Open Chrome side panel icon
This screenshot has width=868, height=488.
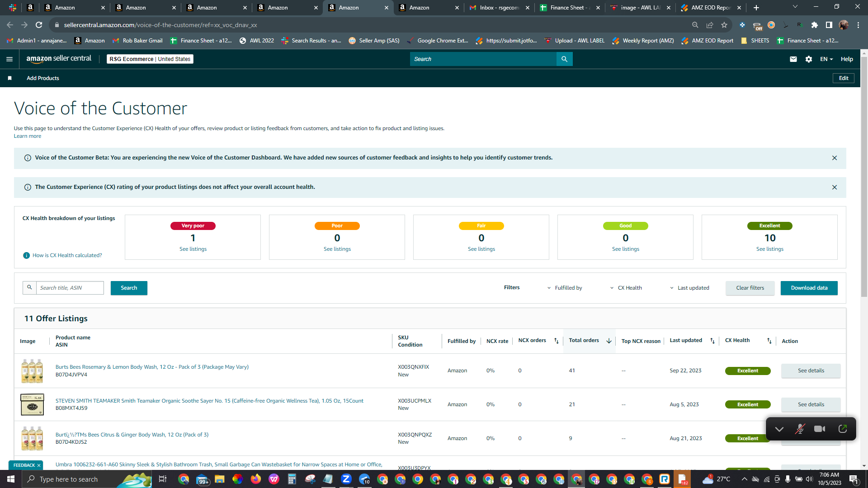[829, 25]
